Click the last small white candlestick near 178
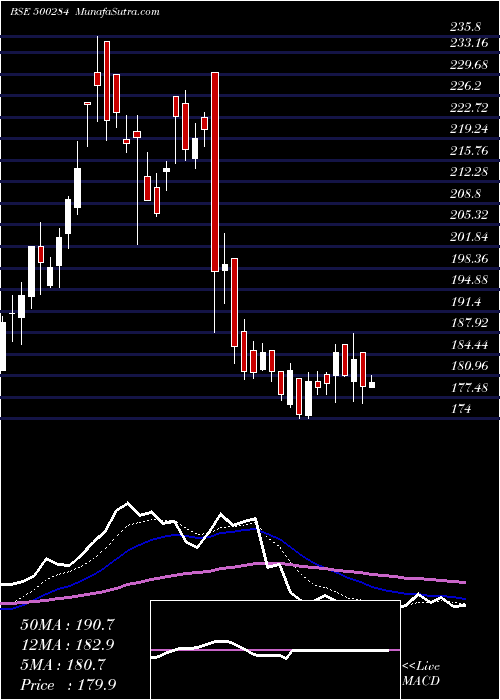The width and height of the screenshot is (500, 700). click(x=371, y=385)
